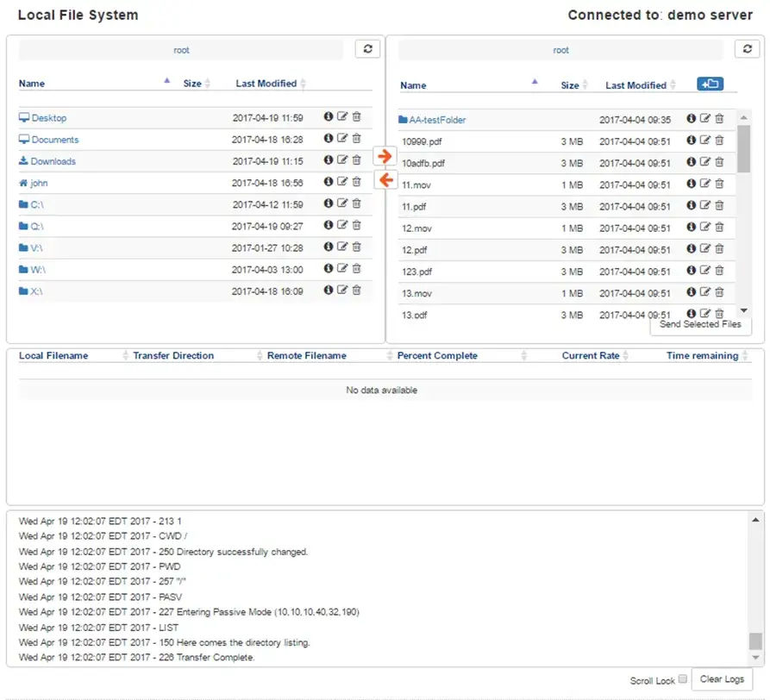Sort transfers by Percent Complete column

coord(437,355)
